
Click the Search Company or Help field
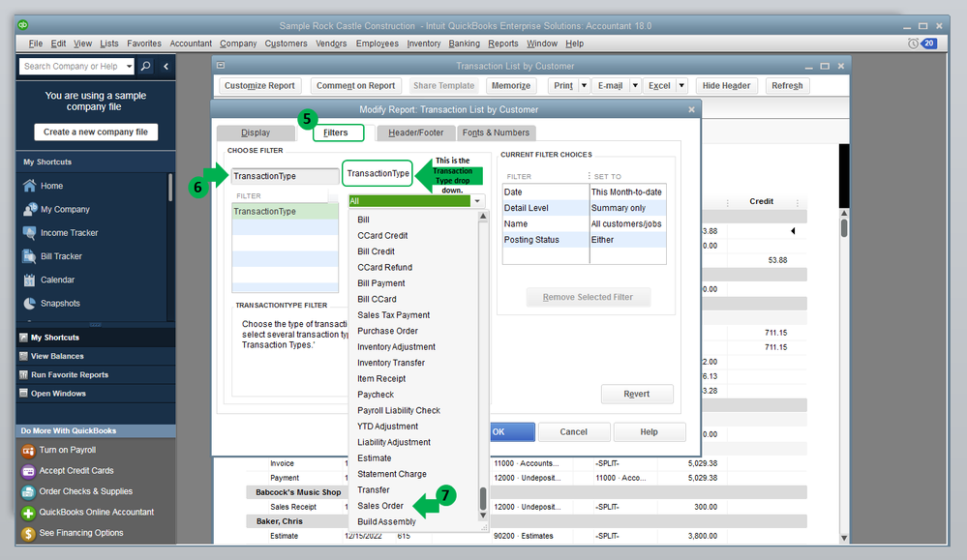pos(71,66)
